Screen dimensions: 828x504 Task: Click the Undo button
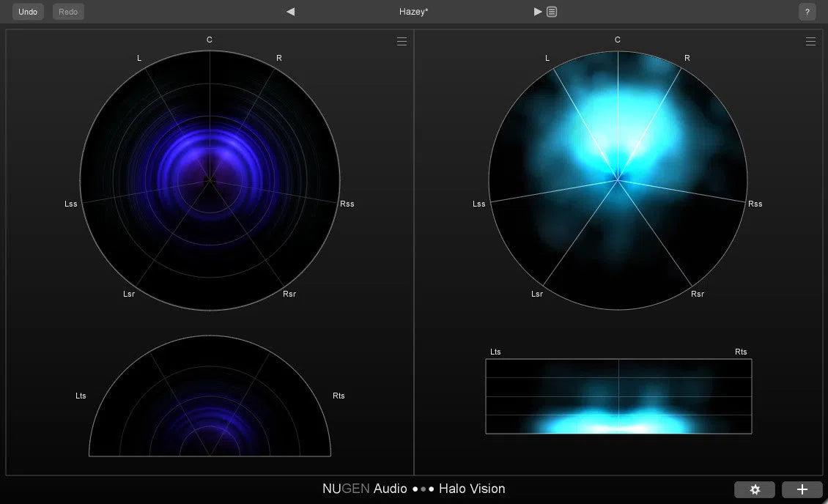27,11
